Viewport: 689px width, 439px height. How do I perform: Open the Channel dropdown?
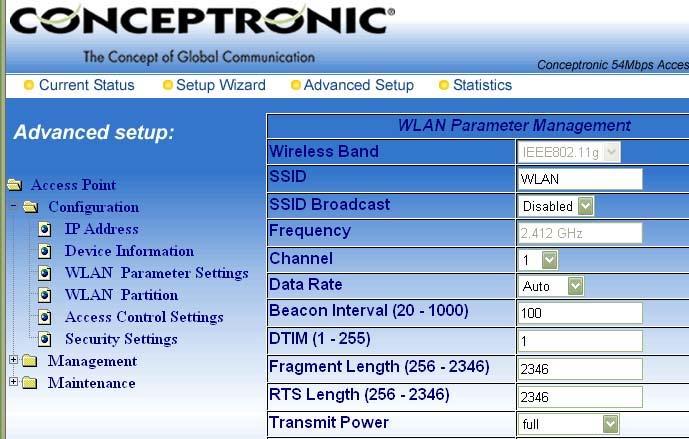(538, 260)
